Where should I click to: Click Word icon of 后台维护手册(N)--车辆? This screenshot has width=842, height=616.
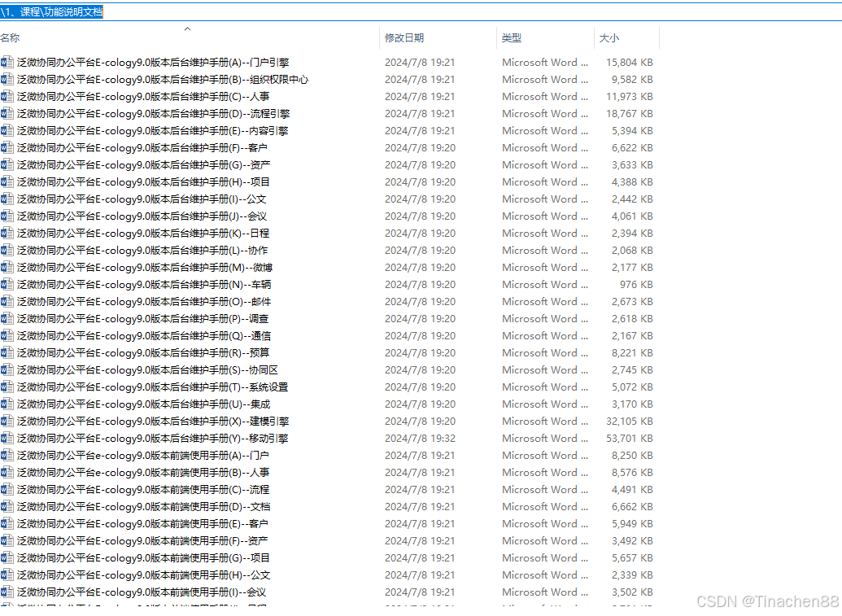7,284
